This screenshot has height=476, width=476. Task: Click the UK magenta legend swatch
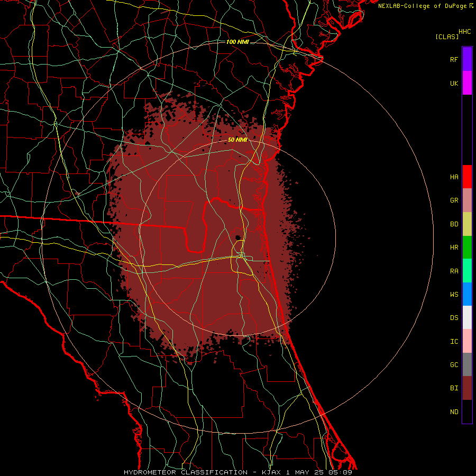coord(467,83)
